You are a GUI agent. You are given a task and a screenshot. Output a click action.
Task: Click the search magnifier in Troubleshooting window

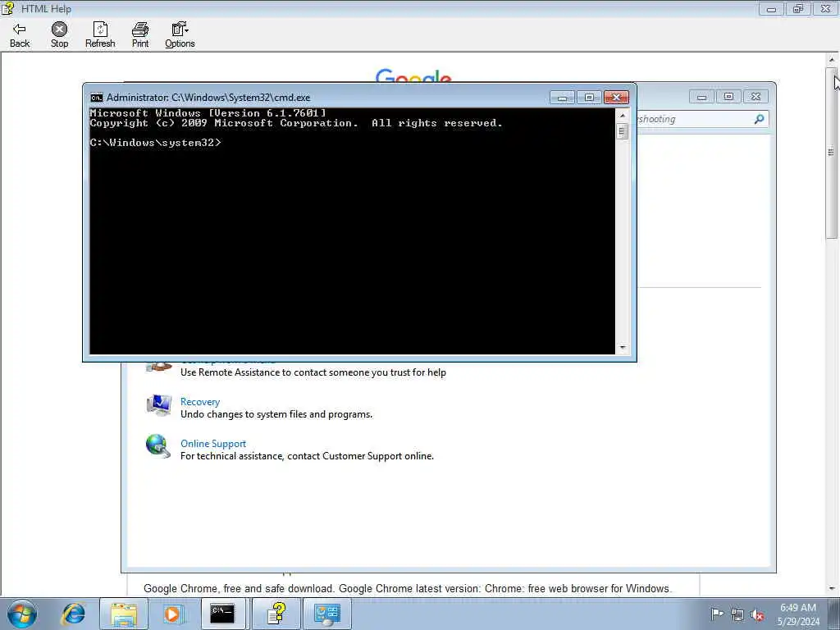pos(759,119)
